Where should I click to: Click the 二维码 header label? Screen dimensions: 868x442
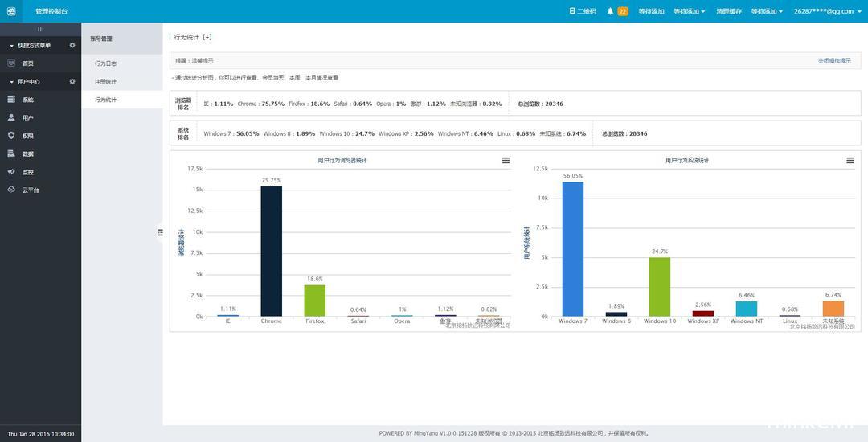[x=586, y=11]
